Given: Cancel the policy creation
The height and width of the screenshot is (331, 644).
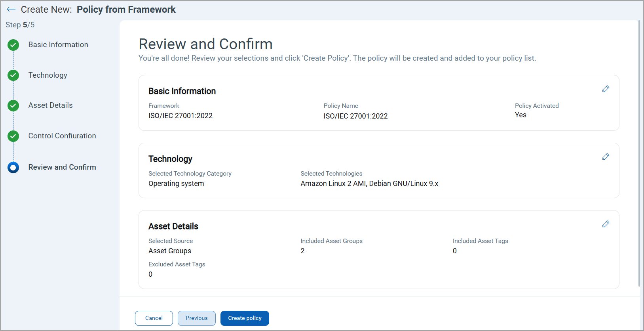Looking at the screenshot, I should (154, 318).
